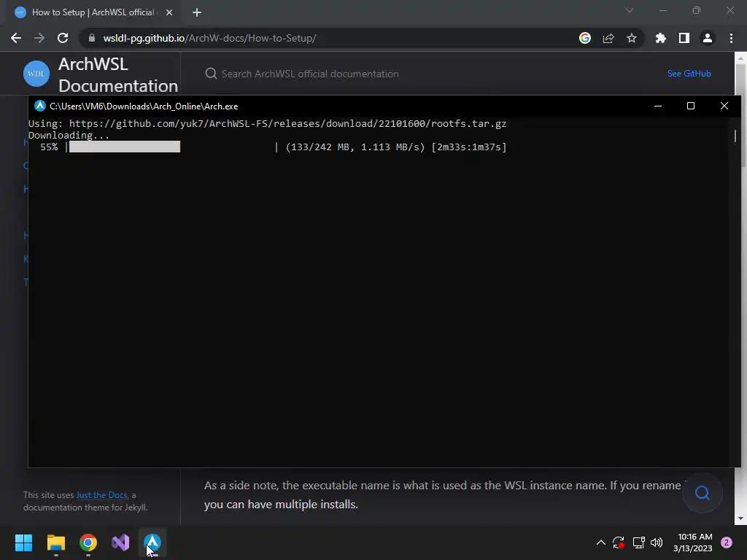
Task: Open a new Chrome tab
Action: coord(197,12)
